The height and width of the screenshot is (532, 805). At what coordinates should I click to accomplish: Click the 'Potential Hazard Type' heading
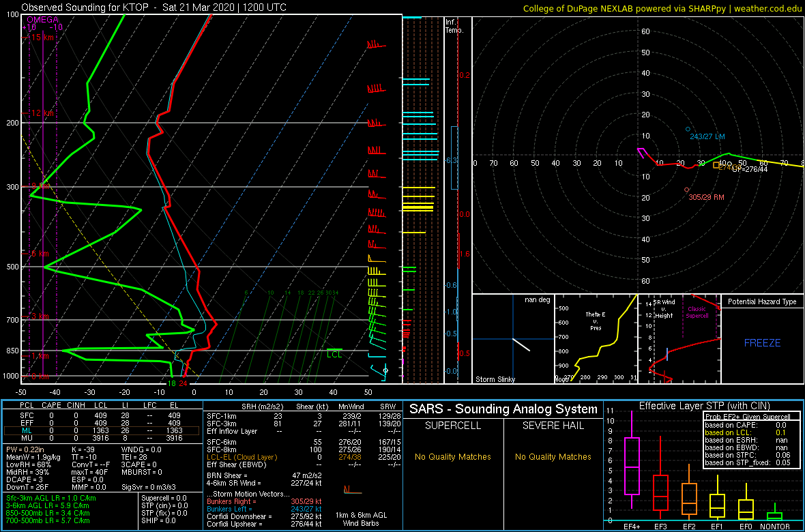click(762, 301)
